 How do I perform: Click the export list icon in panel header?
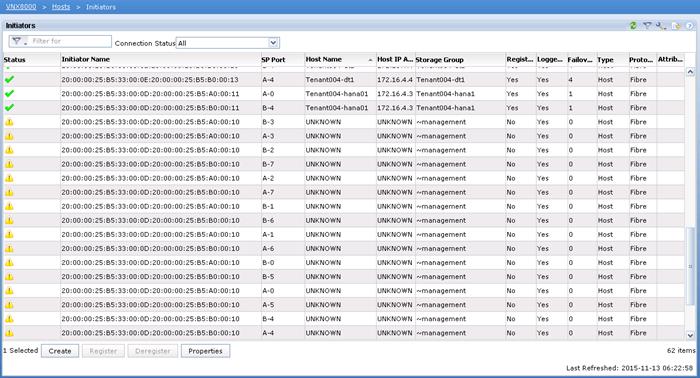coord(676,26)
